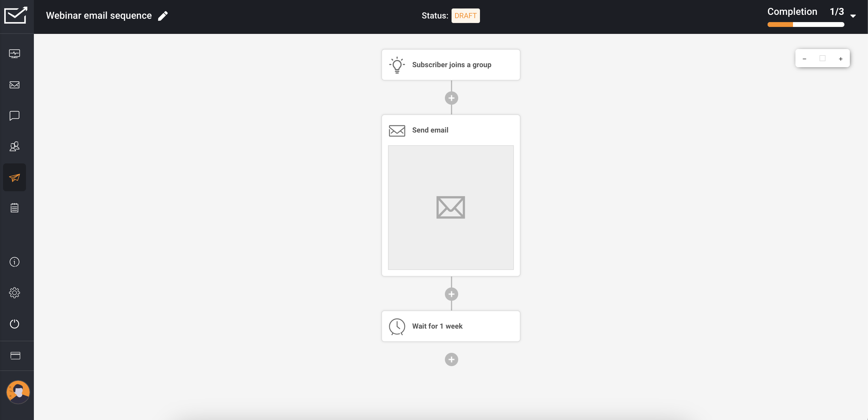Edit the Webinar email sequence title
This screenshot has width=868, height=420.
(165, 15)
